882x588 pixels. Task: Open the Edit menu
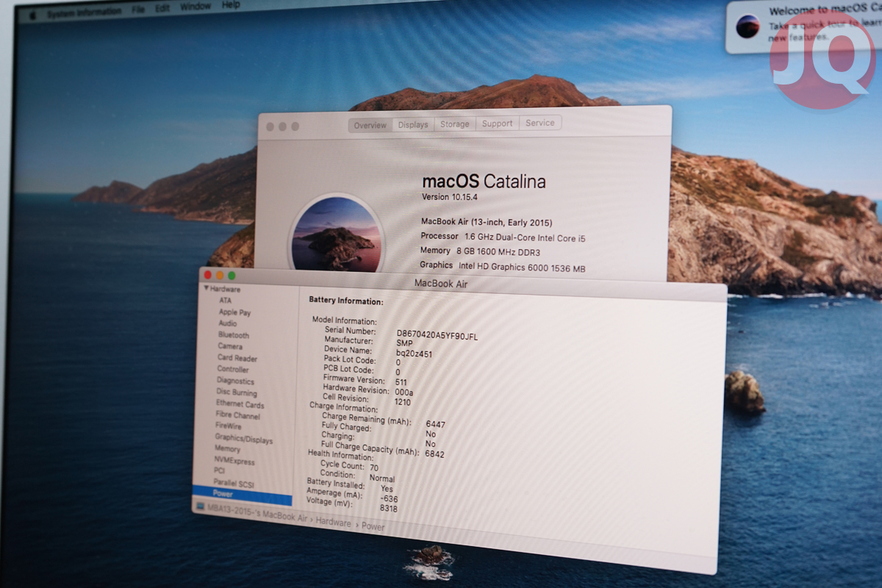162,9
